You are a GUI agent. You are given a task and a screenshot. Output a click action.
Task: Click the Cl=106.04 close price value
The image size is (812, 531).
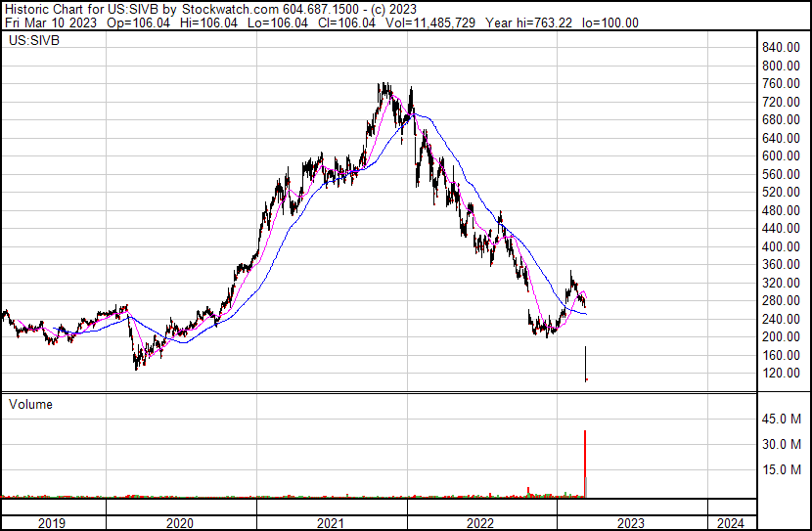346,22
